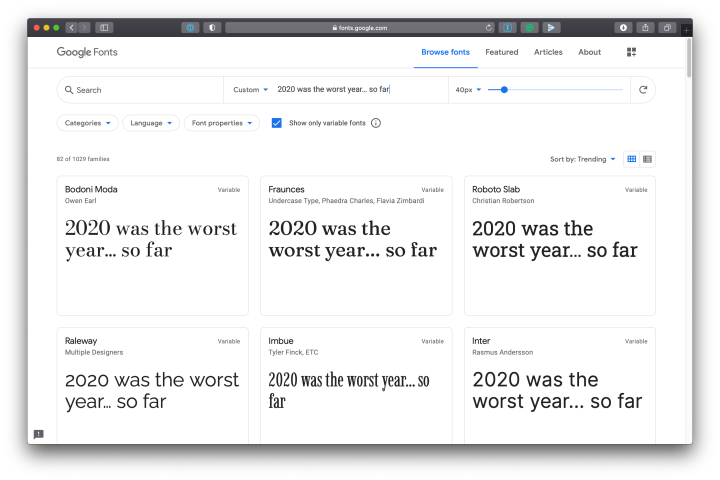Expand the Language filter dropdown
This screenshot has height=480, width=720.
[151, 123]
